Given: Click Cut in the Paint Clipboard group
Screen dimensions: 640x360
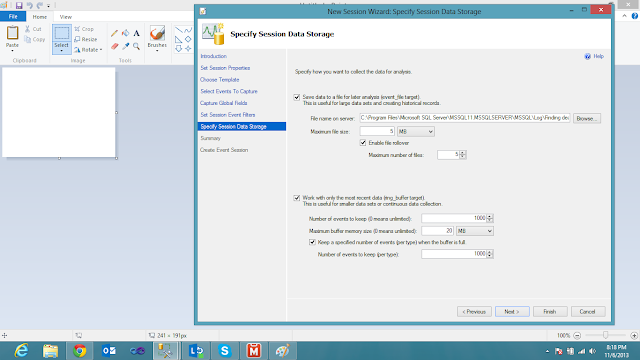Looking at the screenshot, I should pyautogui.click(x=33, y=29).
